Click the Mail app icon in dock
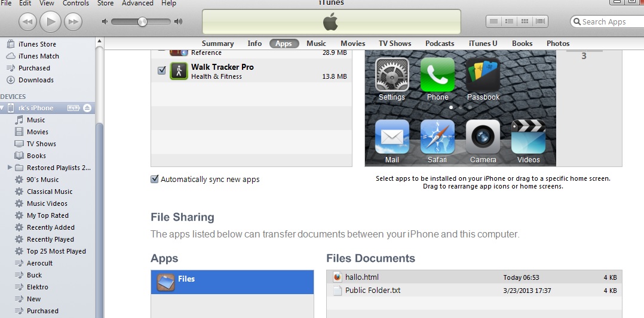The image size is (644, 318). coord(392,137)
